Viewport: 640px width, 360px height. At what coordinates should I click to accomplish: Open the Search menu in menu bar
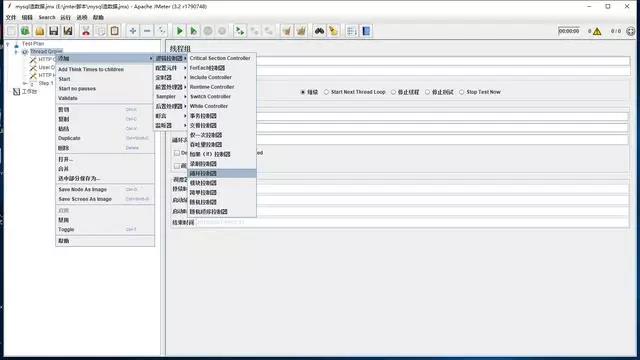click(x=47, y=18)
